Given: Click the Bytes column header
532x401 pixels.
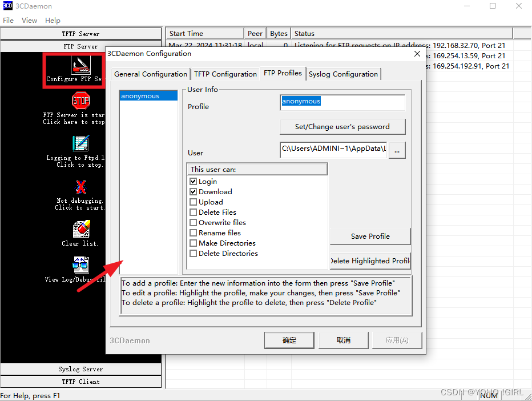Looking at the screenshot, I should click(279, 34).
